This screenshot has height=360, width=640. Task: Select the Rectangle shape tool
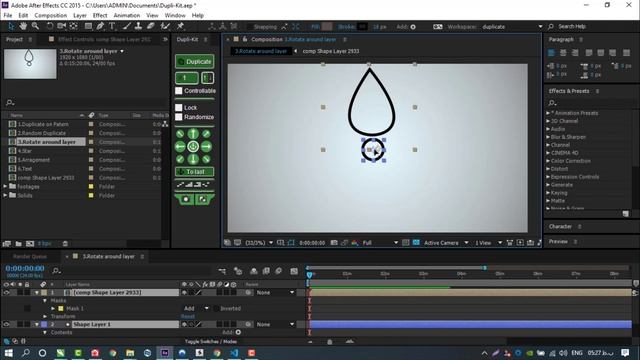[88, 26]
